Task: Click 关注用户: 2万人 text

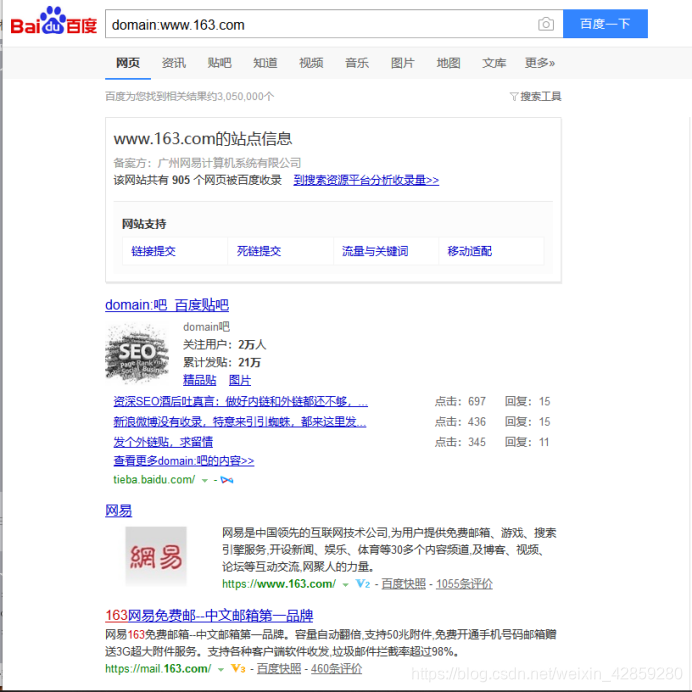Action: pyautogui.click(x=225, y=344)
